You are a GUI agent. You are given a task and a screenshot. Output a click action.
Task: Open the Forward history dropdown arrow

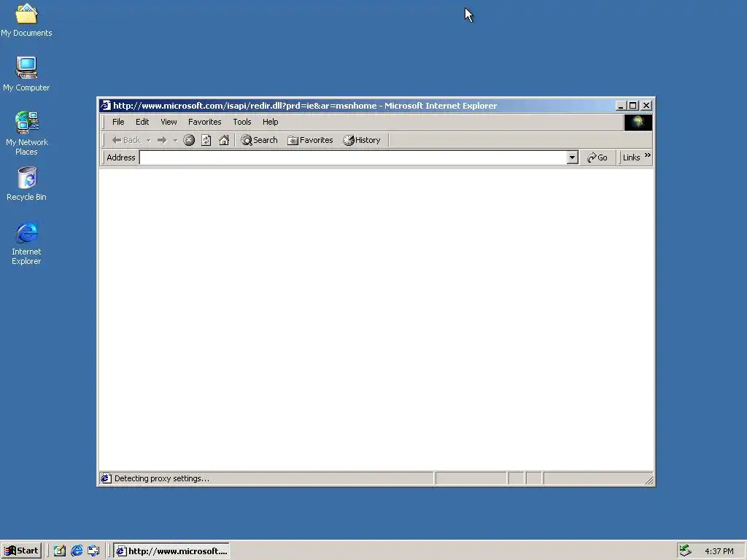point(175,140)
